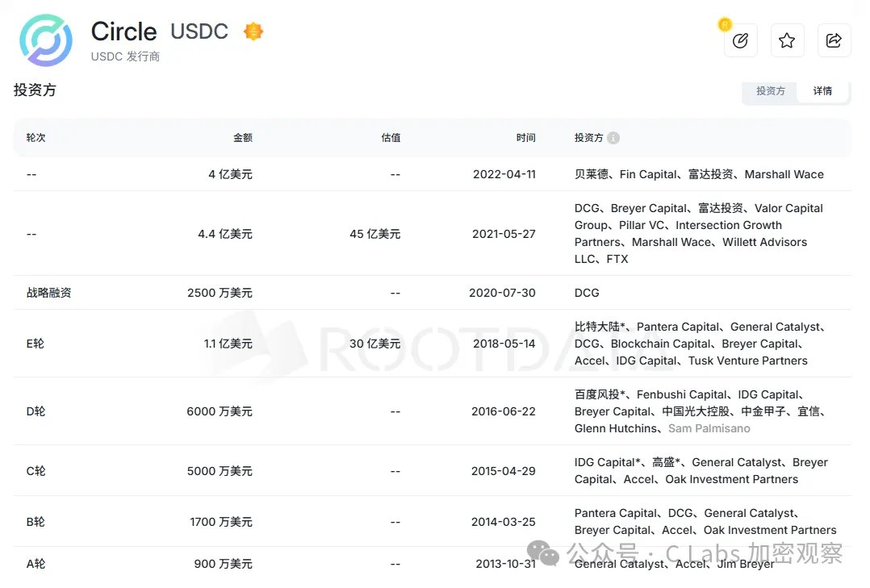The width and height of the screenshot is (870, 588).
Task: Click the USDC 发行商 subtitle
Action: tap(125, 56)
